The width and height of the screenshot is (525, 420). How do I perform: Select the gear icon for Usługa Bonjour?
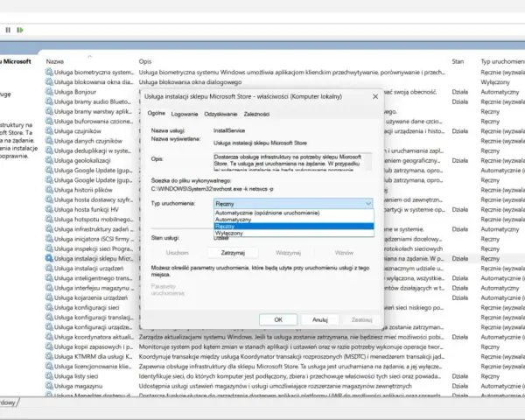pos(49,92)
